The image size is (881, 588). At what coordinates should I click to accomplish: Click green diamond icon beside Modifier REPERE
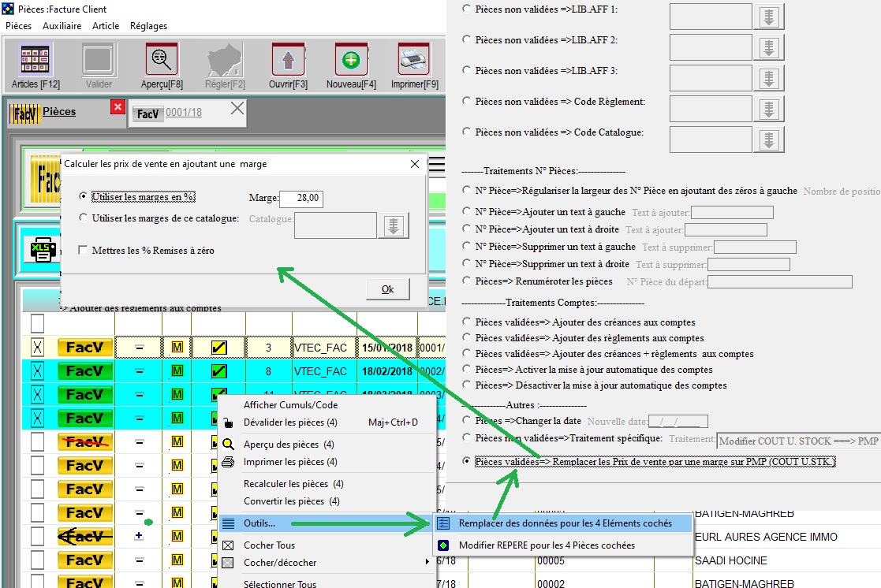coord(443,545)
